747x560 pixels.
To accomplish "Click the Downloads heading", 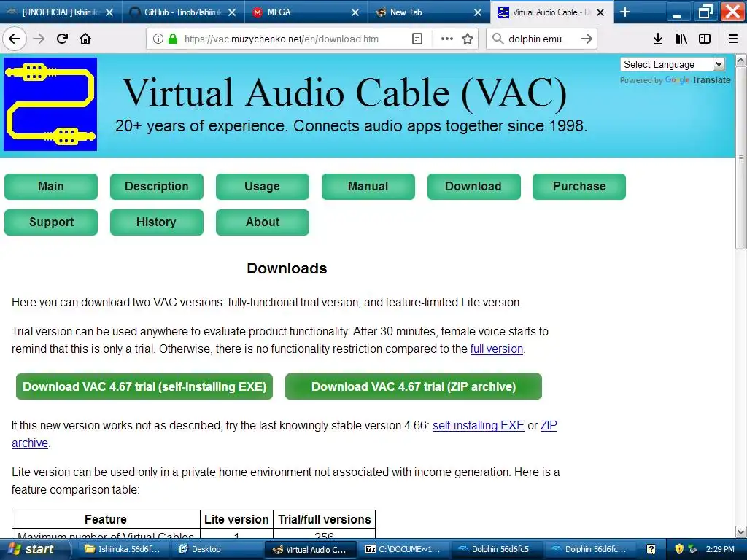I will pyautogui.click(x=287, y=268).
